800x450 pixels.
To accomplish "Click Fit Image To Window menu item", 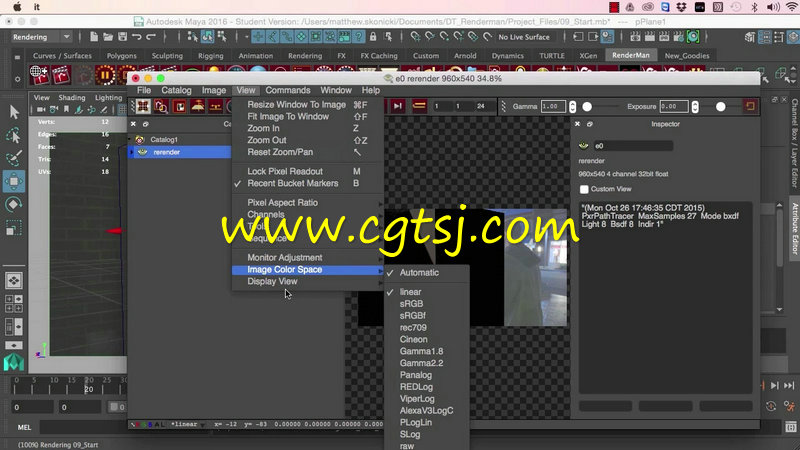I will [x=308, y=116].
